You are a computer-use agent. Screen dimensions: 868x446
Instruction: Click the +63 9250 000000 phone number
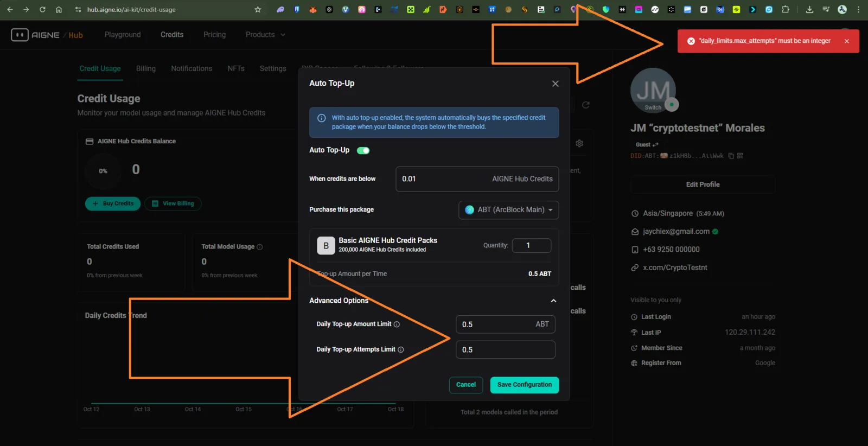tap(671, 250)
